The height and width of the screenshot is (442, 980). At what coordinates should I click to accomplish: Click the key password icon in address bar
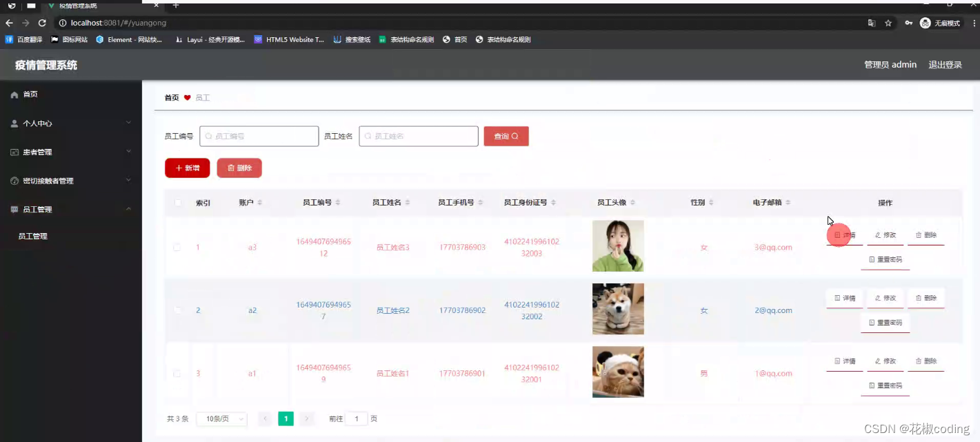pyautogui.click(x=909, y=23)
